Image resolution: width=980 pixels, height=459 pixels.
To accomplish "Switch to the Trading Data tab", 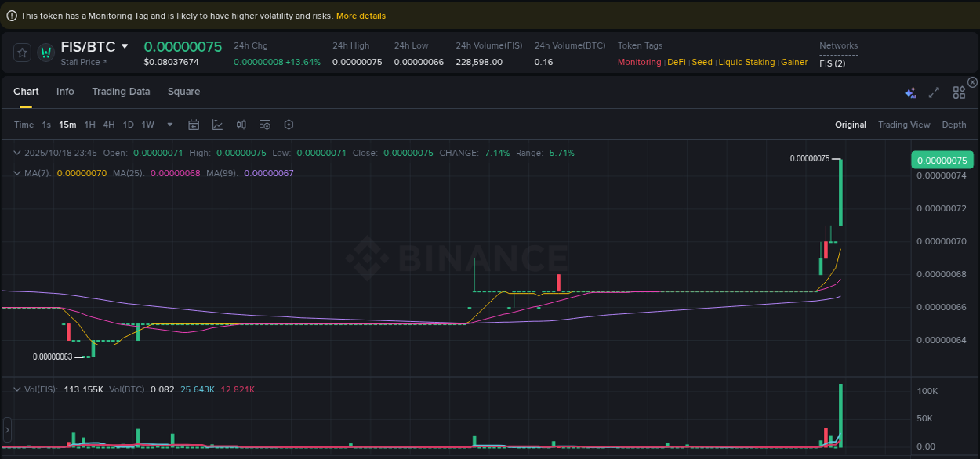I will pyautogui.click(x=121, y=92).
